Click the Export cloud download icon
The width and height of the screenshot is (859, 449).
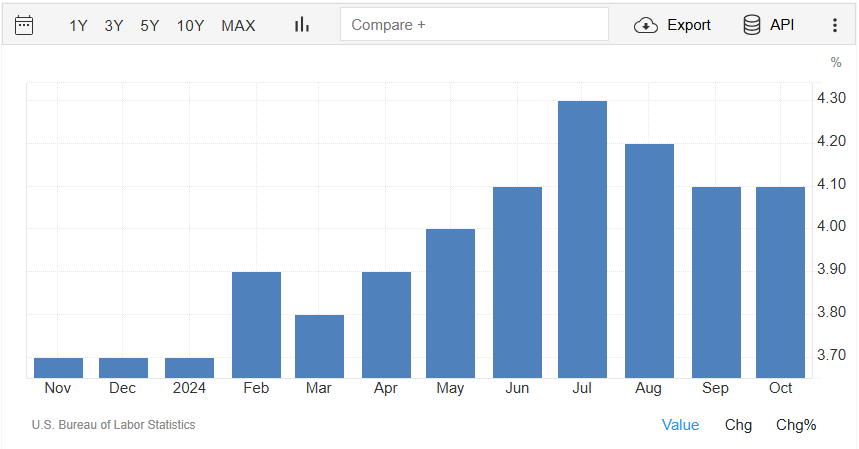coord(646,25)
